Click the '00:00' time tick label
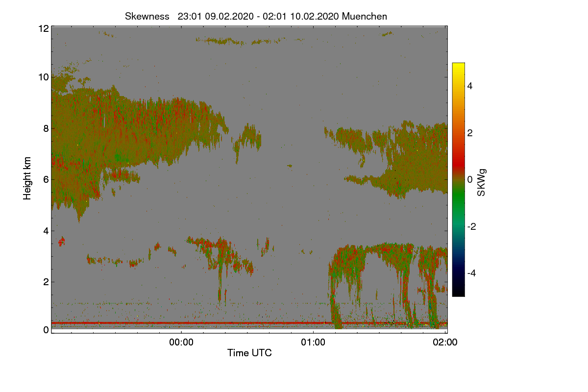Image resolution: width=588 pixels, height=392 pixels. coord(181,343)
